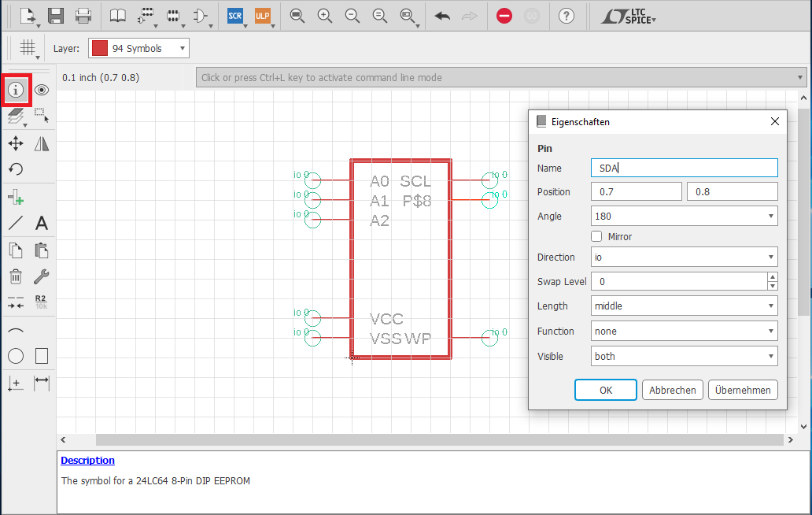Select the Mark origin tool

click(16, 383)
